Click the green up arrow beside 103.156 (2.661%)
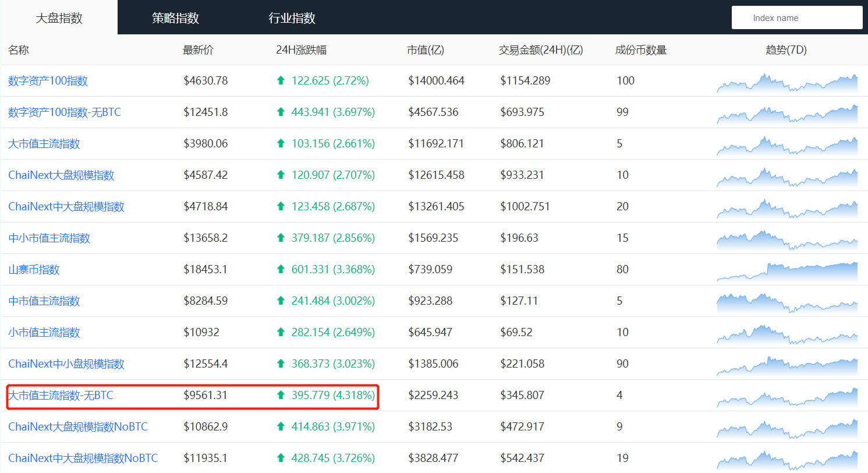This screenshot has width=868, height=473. (x=281, y=143)
